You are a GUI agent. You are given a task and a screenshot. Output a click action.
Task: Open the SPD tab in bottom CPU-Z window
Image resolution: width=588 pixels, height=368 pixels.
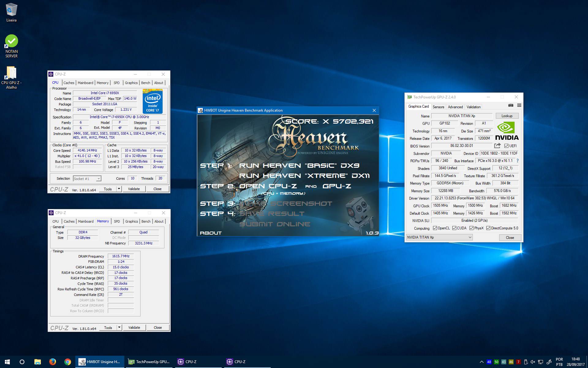pyautogui.click(x=117, y=221)
